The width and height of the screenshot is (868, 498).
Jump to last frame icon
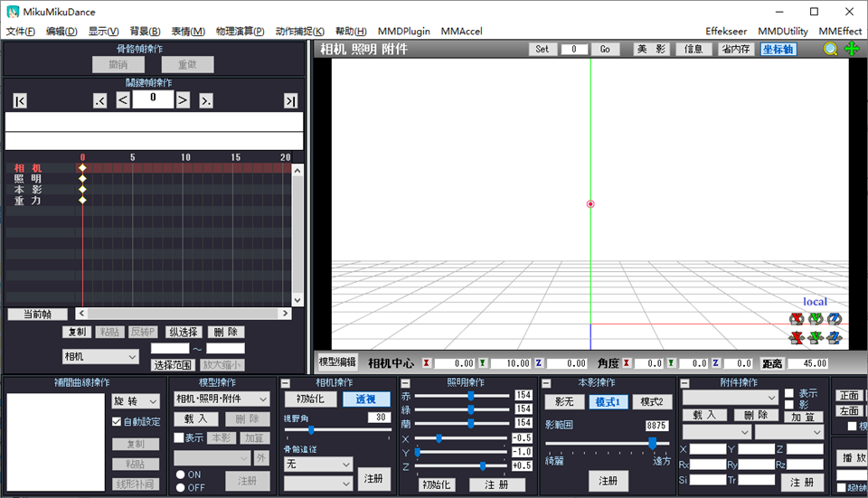click(x=290, y=100)
